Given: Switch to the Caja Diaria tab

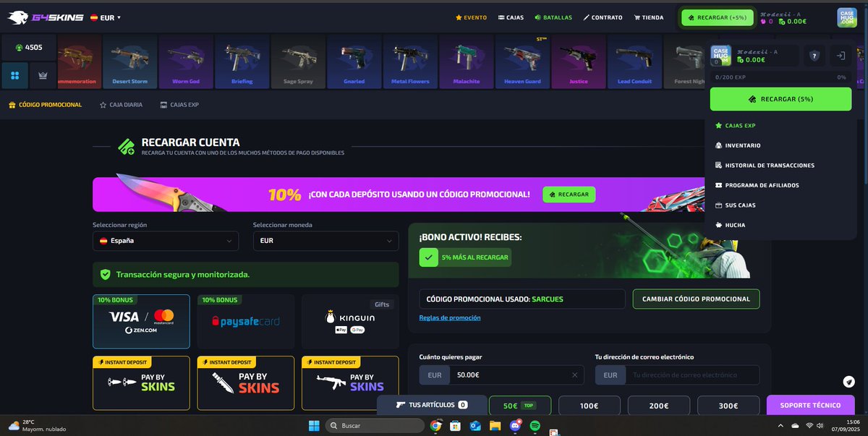Looking at the screenshot, I should [x=121, y=105].
